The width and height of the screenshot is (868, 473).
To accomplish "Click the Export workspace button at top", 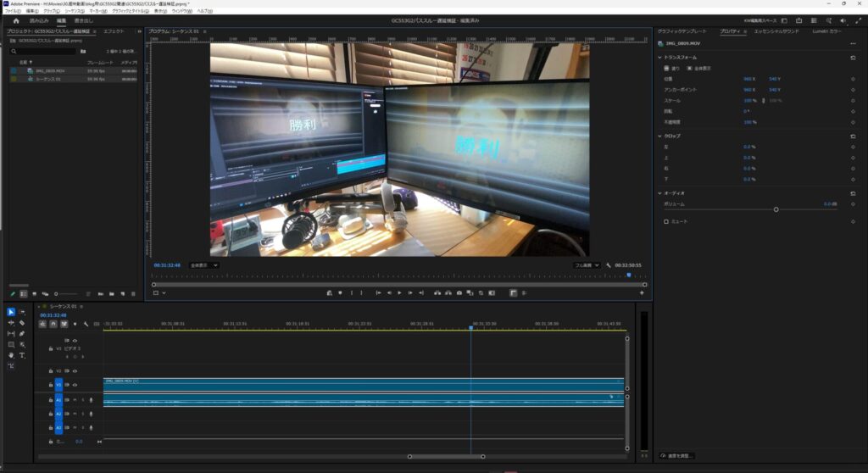I will 84,20.
